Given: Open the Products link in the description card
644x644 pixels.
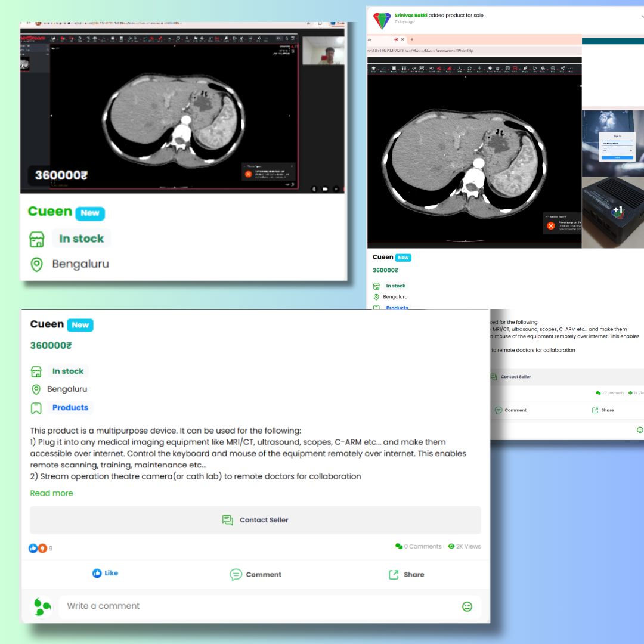Looking at the screenshot, I should coord(70,407).
